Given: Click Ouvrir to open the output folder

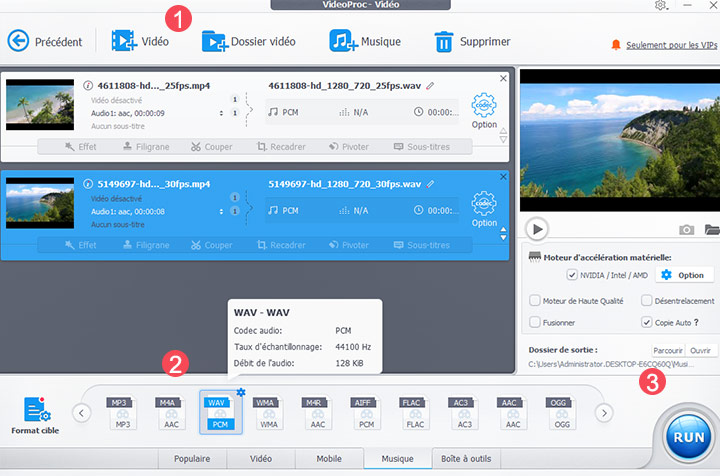Looking at the screenshot, I should [x=701, y=350].
